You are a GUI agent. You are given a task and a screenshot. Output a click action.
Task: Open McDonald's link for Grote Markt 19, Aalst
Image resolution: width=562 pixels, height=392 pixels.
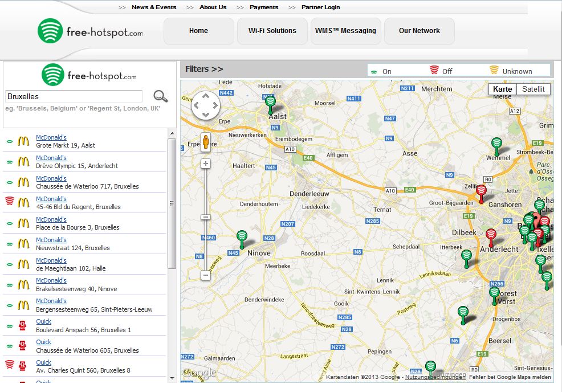click(x=51, y=137)
